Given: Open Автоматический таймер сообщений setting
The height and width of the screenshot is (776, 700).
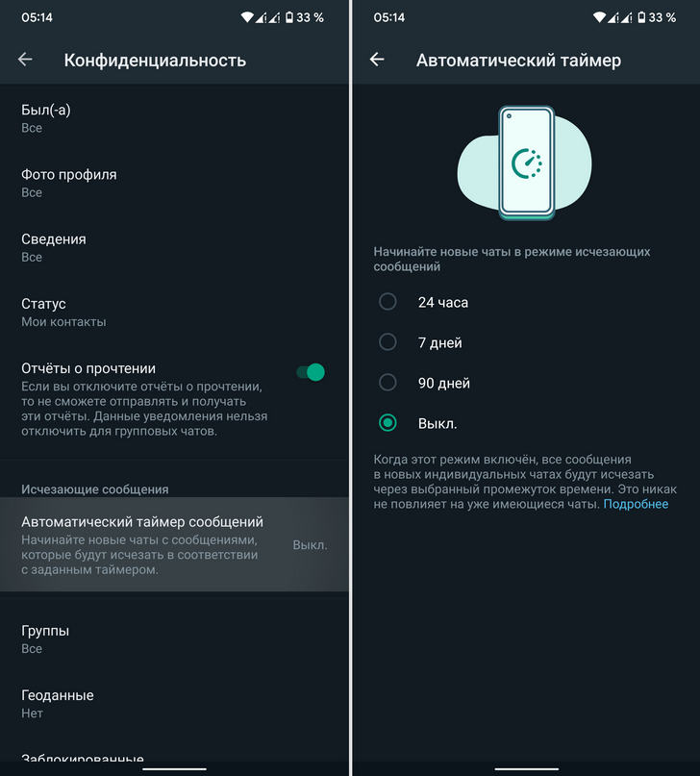Looking at the screenshot, I should (175, 544).
